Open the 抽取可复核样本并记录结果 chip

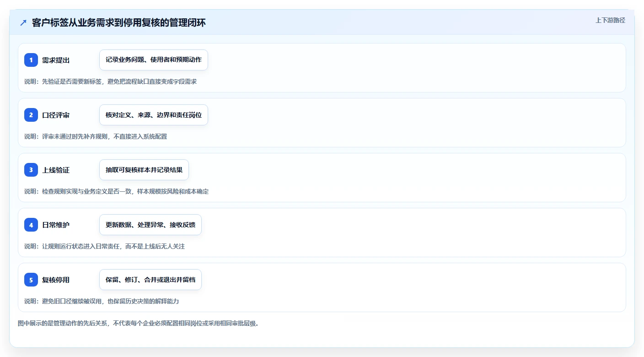pyautogui.click(x=144, y=170)
